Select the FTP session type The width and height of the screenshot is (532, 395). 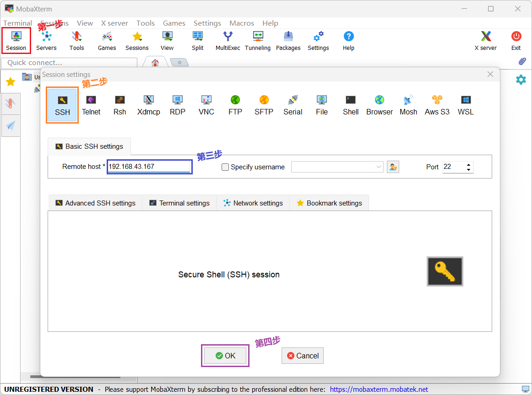click(235, 105)
